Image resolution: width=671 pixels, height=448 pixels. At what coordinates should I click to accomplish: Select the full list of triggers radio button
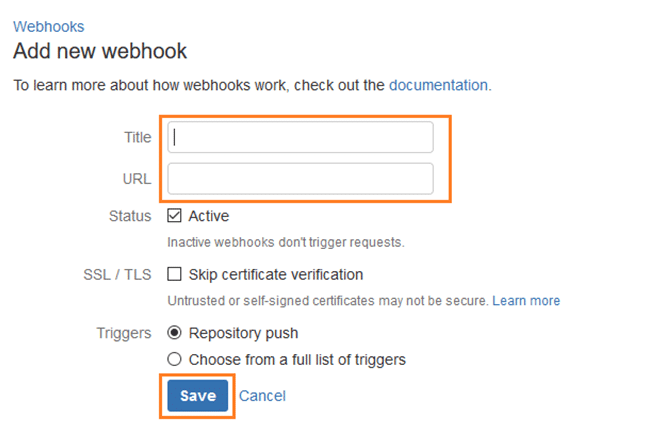174,359
